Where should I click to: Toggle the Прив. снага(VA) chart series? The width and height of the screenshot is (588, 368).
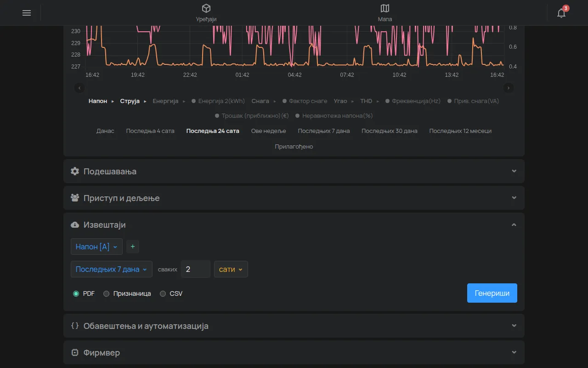click(473, 101)
